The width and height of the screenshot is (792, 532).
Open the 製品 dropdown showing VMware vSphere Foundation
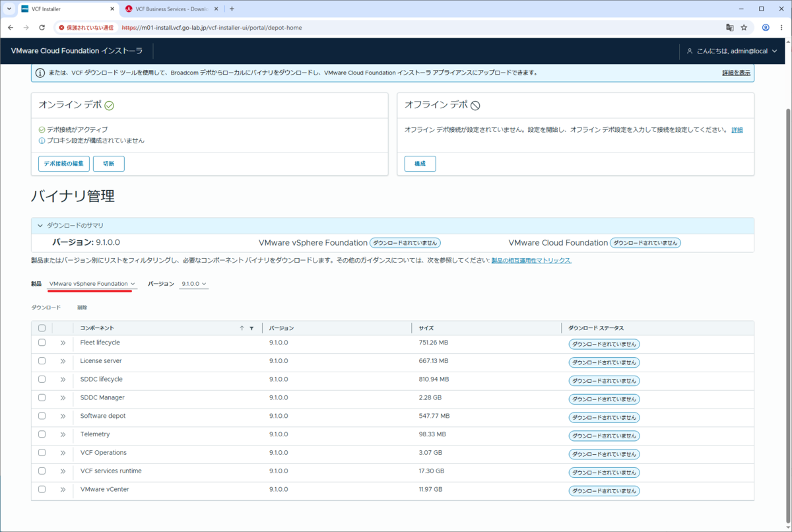pyautogui.click(x=92, y=284)
